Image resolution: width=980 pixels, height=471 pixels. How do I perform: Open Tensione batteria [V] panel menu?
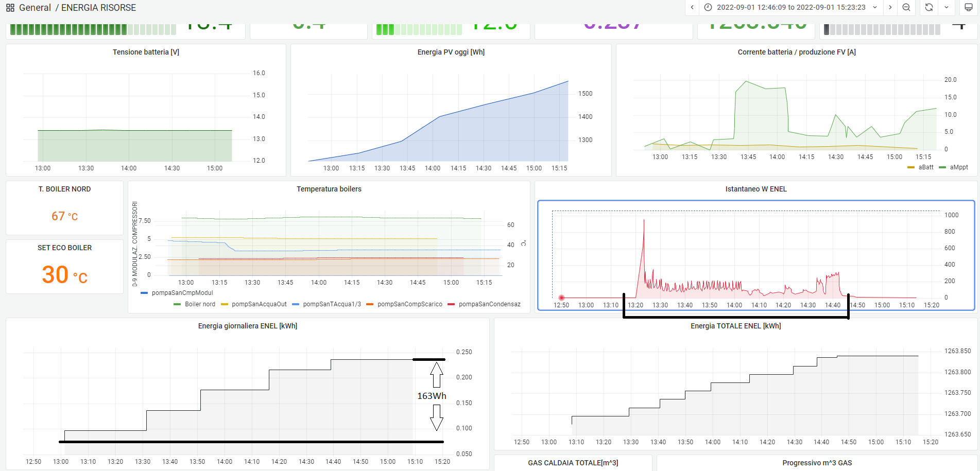click(146, 52)
